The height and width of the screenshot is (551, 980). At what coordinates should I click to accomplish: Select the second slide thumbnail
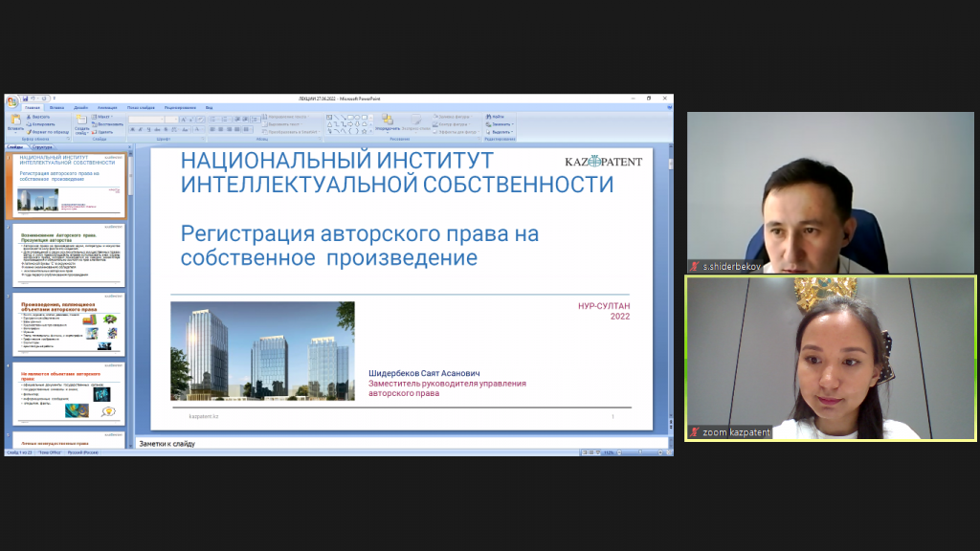point(67,255)
